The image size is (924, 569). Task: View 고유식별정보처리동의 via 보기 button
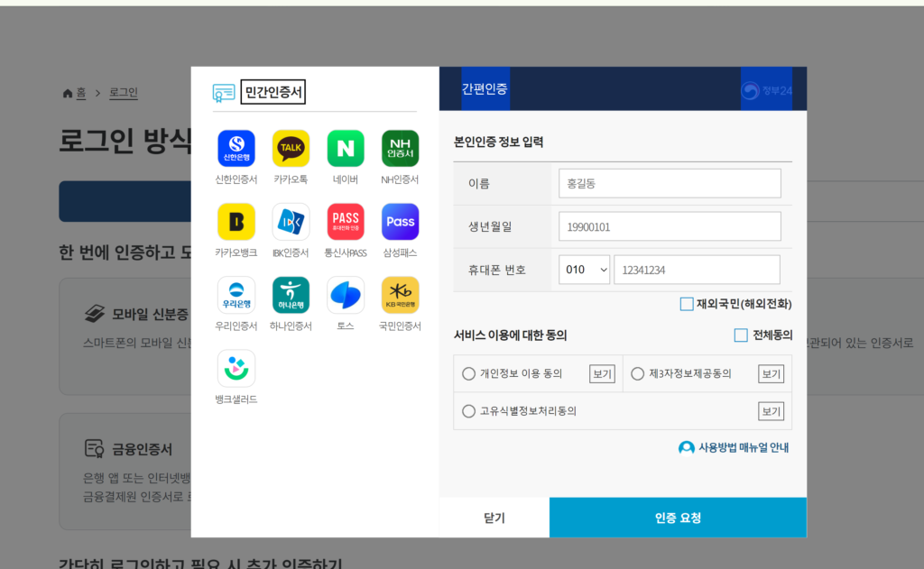click(771, 411)
